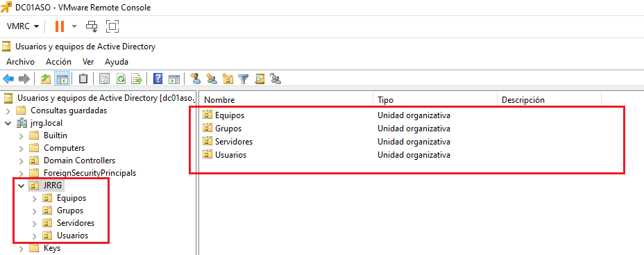Open the power options arrow beside pause
Image resolution: width=644 pixels, height=255 pixels.
click(74, 26)
